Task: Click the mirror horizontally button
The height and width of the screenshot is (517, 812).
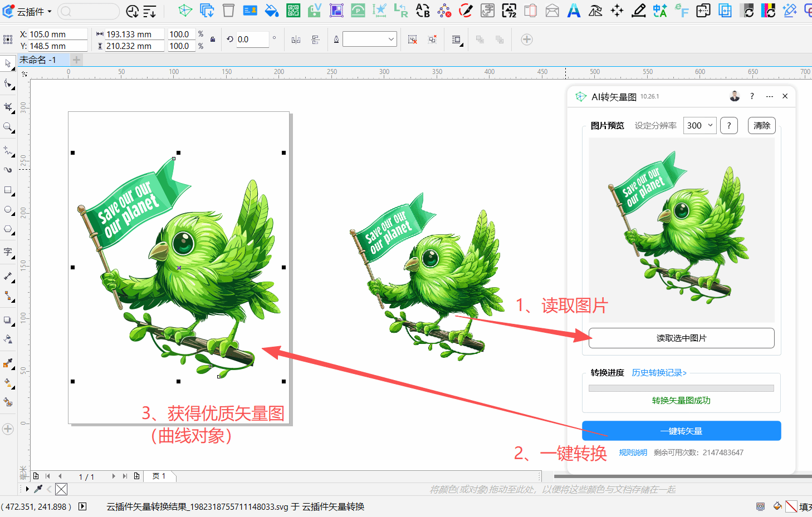Action: [296, 40]
